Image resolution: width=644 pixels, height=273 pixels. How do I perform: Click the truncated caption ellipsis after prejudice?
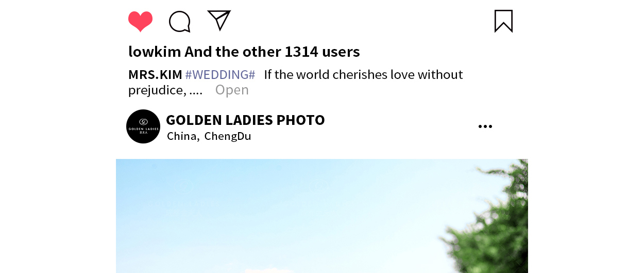(196, 93)
